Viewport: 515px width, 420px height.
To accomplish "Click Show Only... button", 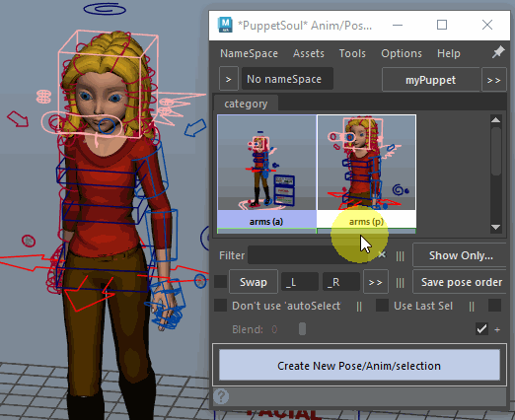I will tap(461, 255).
